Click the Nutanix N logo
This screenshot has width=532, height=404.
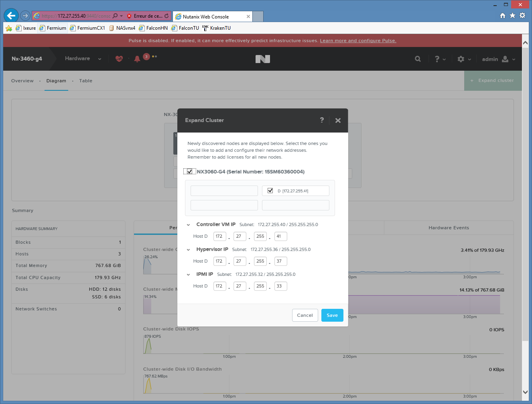click(263, 59)
